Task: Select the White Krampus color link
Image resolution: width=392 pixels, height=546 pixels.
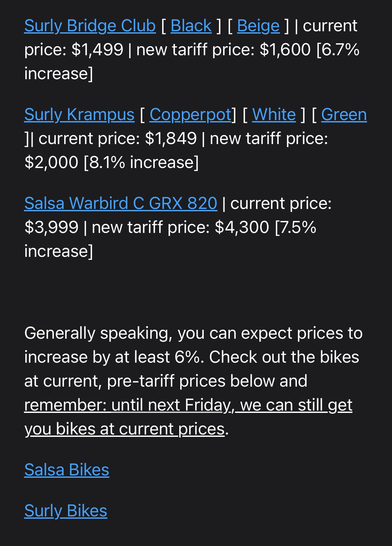Action: tap(274, 114)
